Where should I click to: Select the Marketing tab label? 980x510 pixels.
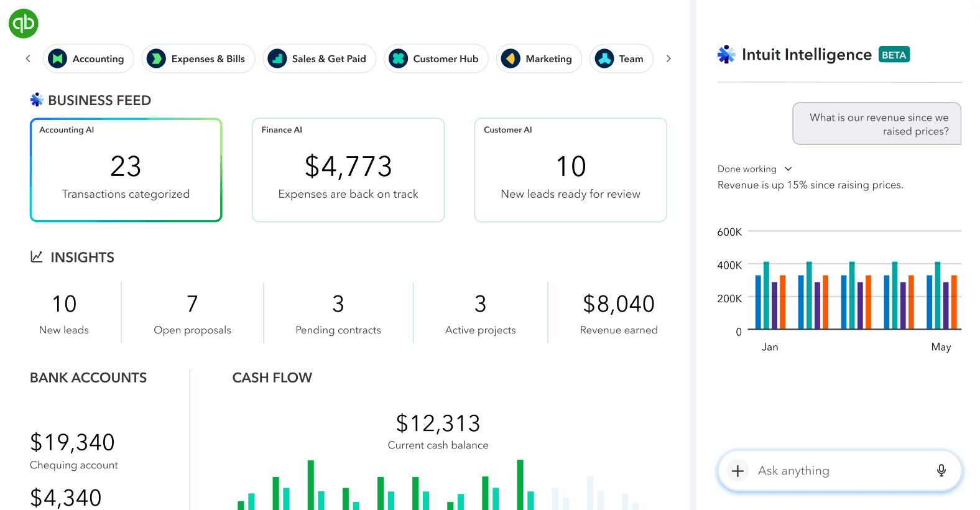coord(549,59)
